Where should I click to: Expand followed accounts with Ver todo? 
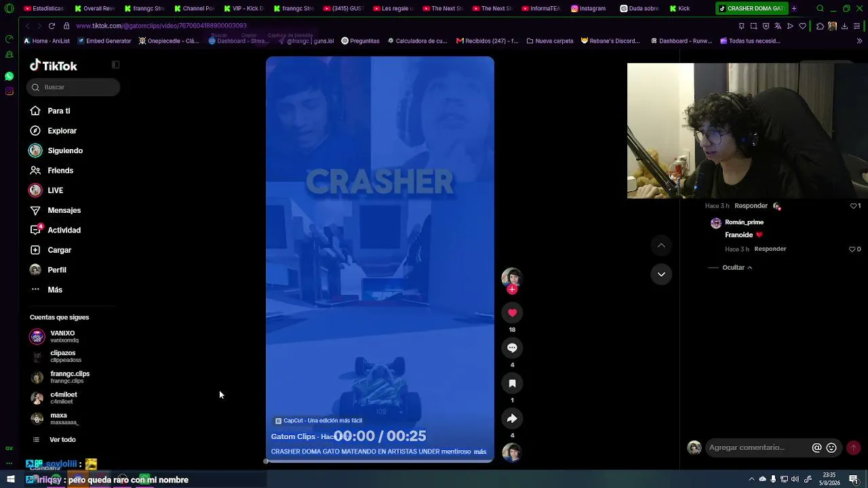[56, 440]
